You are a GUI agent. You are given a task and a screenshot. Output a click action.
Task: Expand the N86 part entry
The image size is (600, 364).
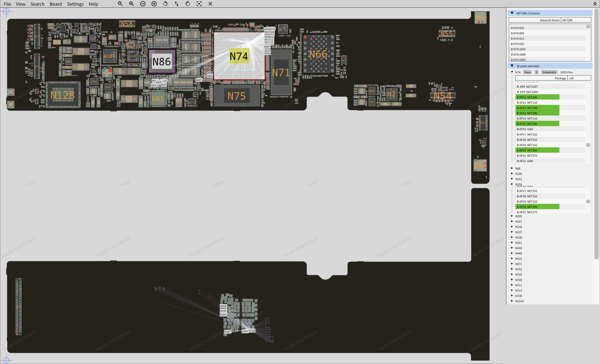[x=512, y=168]
